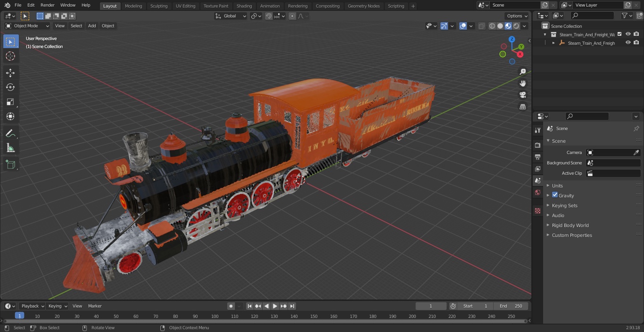Expand the Keying Sets panel
This screenshot has height=332, width=644.
pos(564,205)
